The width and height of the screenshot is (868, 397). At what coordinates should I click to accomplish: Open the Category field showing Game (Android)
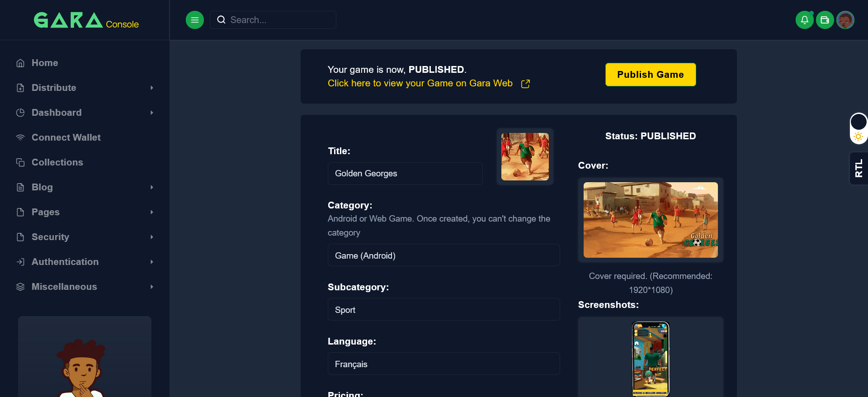(x=444, y=255)
